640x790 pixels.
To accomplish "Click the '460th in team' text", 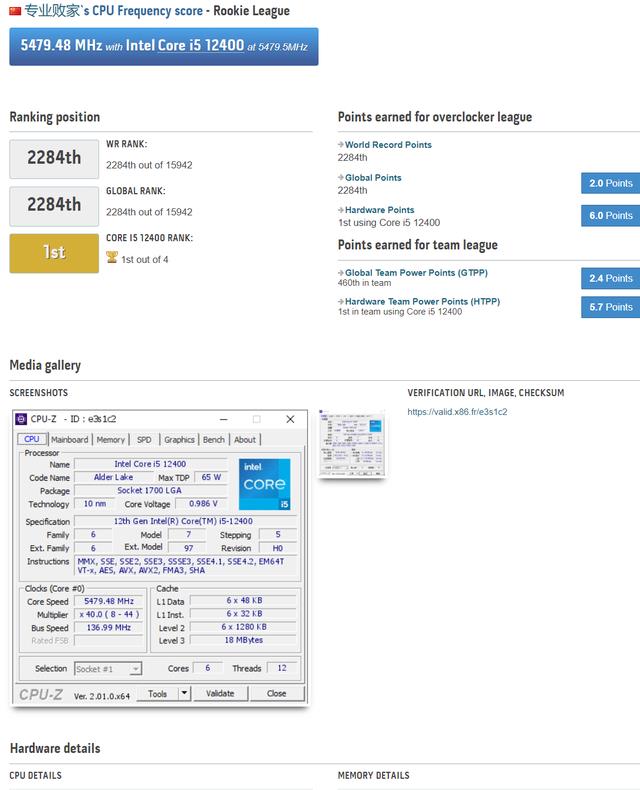I will (x=364, y=283).
